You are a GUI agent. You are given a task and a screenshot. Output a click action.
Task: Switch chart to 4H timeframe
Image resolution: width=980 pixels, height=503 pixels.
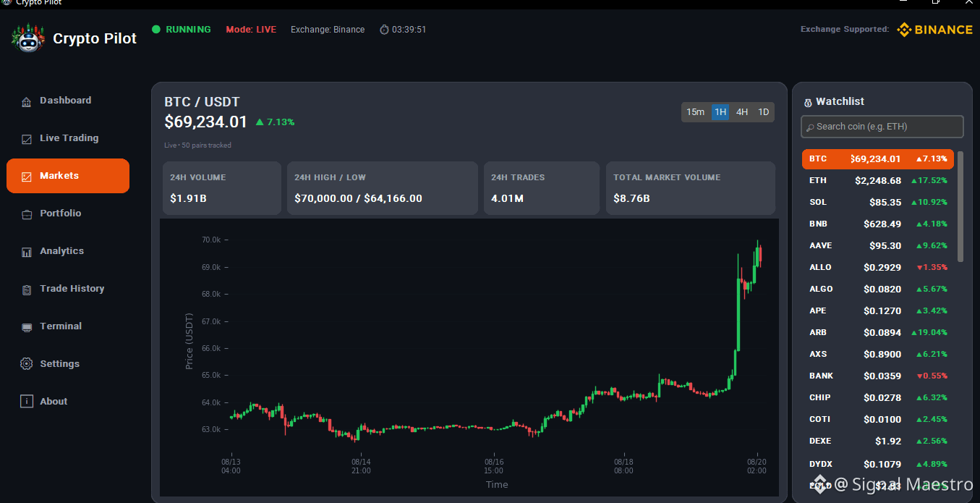pos(742,112)
